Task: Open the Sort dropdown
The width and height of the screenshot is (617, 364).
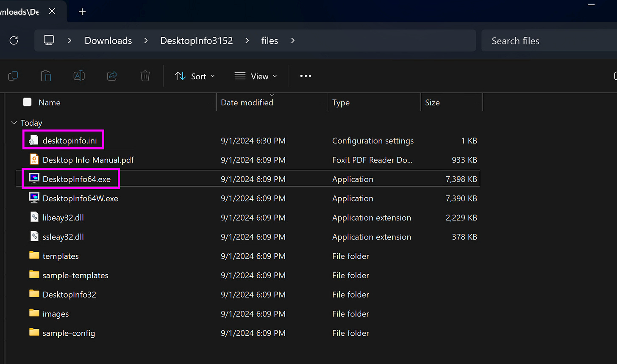Action: 195,76
